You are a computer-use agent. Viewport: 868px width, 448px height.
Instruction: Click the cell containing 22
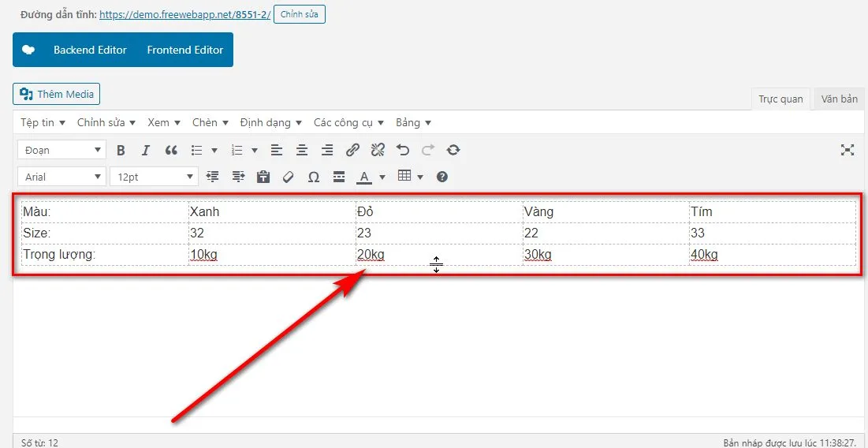click(x=606, y=233)
